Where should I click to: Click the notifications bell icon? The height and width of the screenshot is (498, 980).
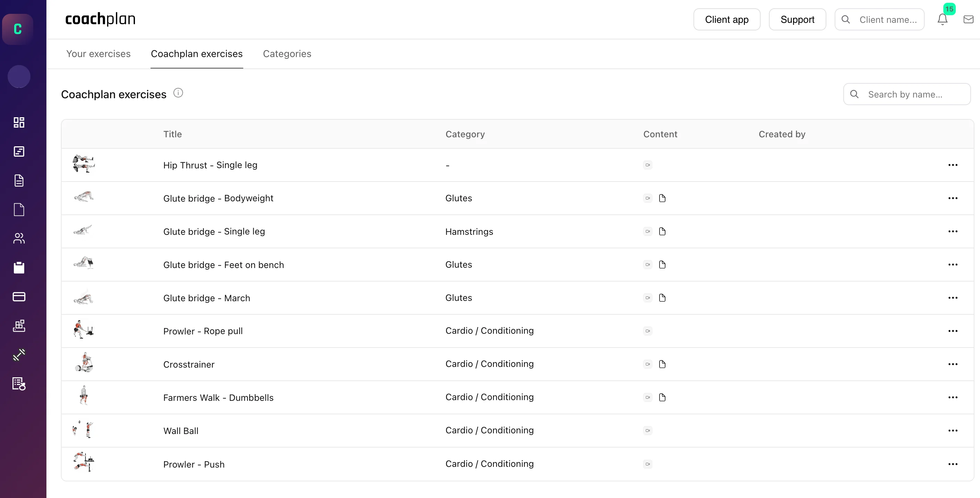(x=942, y=19)
